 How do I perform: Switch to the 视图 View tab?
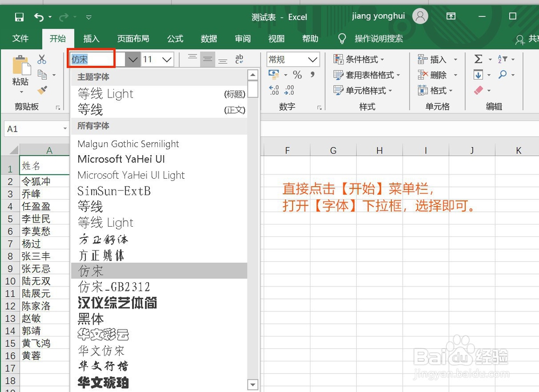click(x=276, y=39)
